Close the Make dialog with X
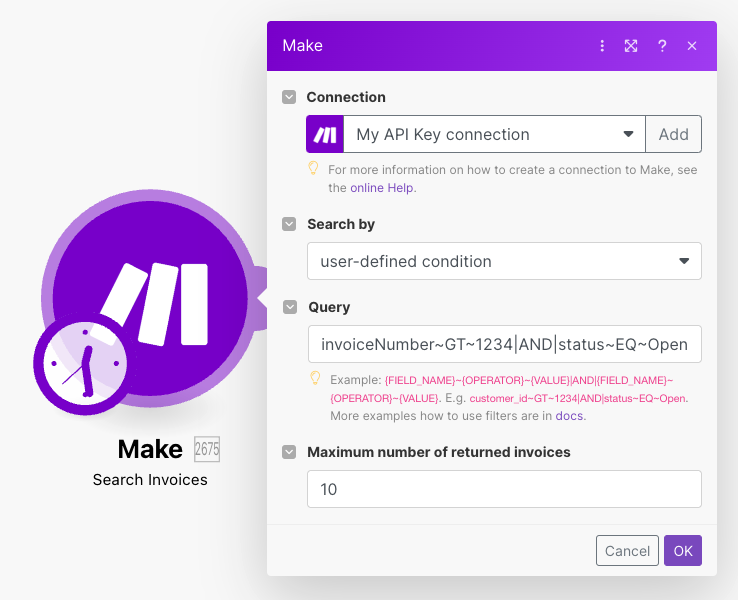This screenshot has height=600, width=738. pyautogui.click(x=692, y=46)
